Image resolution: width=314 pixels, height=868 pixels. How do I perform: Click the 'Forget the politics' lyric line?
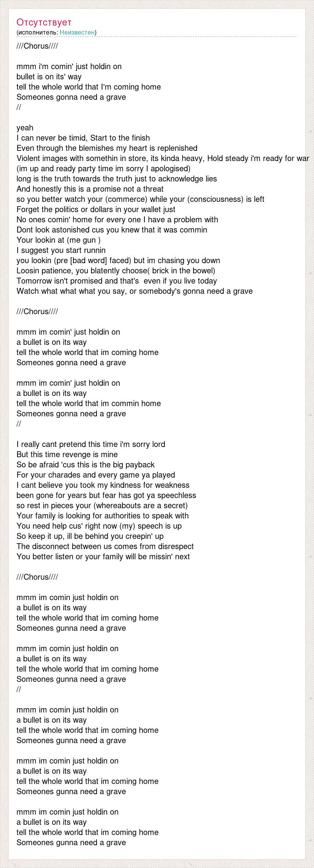click(96, 209)
